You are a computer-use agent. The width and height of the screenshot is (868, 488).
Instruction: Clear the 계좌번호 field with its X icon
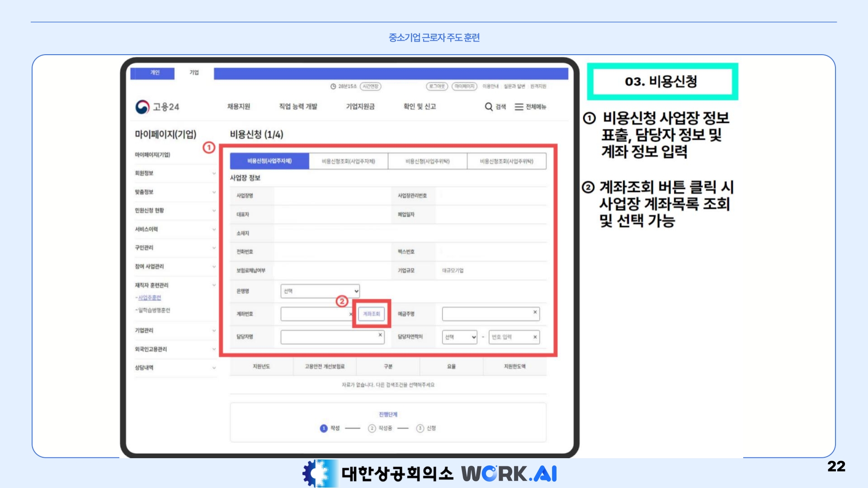point(351,314)
